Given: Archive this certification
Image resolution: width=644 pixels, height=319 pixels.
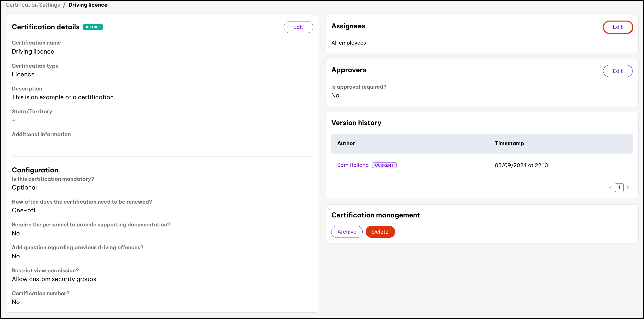Looking at the screenshot, I should click(x=346, y=232).
